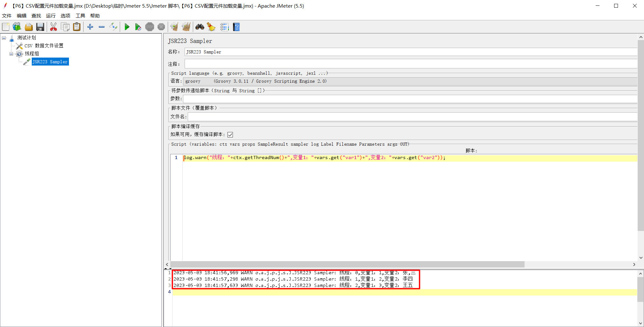Collapse the 测试计划 tree node
644x327 pixels.
point(4,38)
